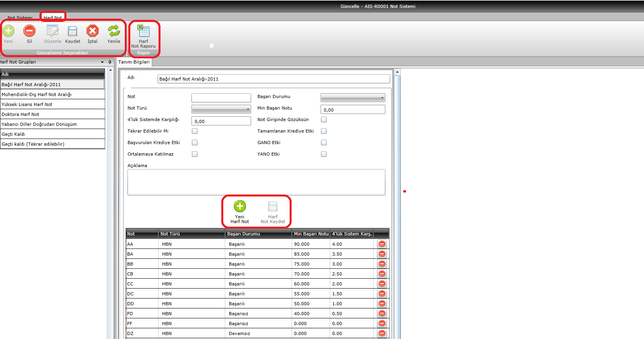This screenshot has width=644, height=339.
Task: Open the Başarı Durumu dropdown
Action: click(353, 98)
